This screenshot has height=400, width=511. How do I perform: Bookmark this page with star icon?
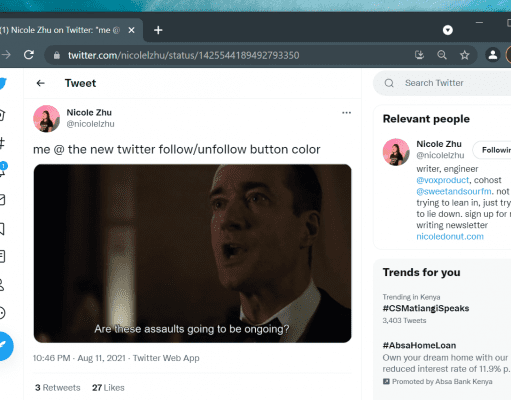point(464,55)
